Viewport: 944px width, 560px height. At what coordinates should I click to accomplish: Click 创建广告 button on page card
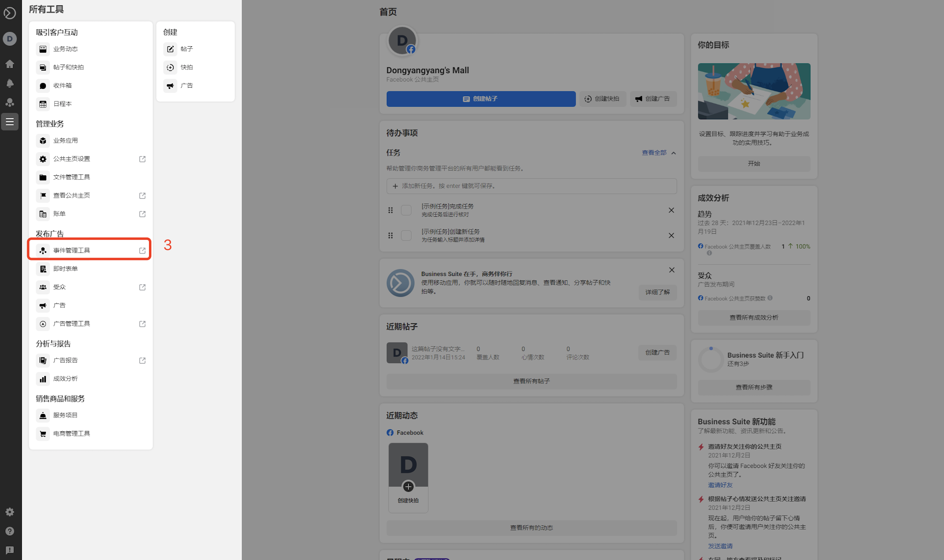tap(653, 99)
